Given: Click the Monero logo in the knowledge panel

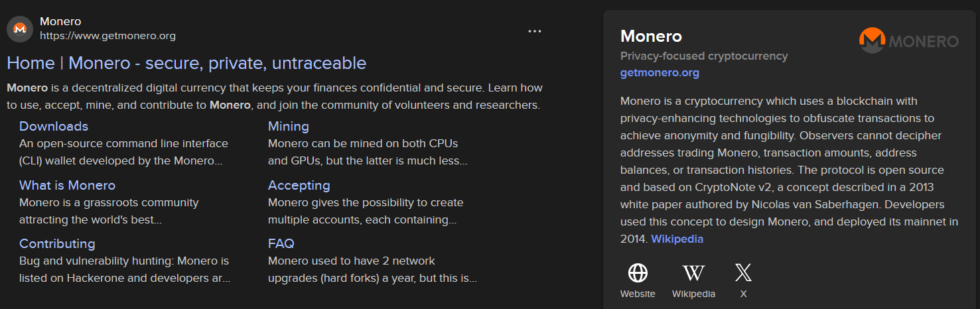Looking at the screenshot, I should [x=908, y=41].
